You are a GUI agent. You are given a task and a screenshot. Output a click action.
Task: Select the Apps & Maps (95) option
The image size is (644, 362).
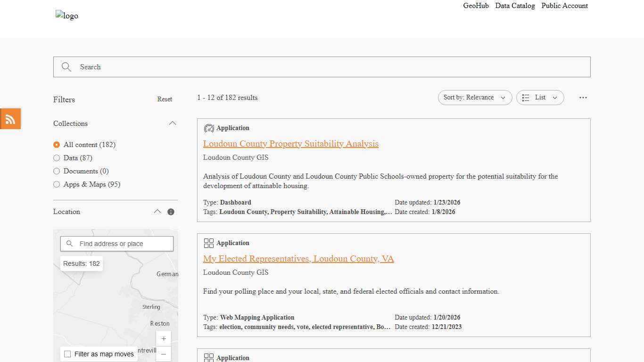(x=57, y=184)
